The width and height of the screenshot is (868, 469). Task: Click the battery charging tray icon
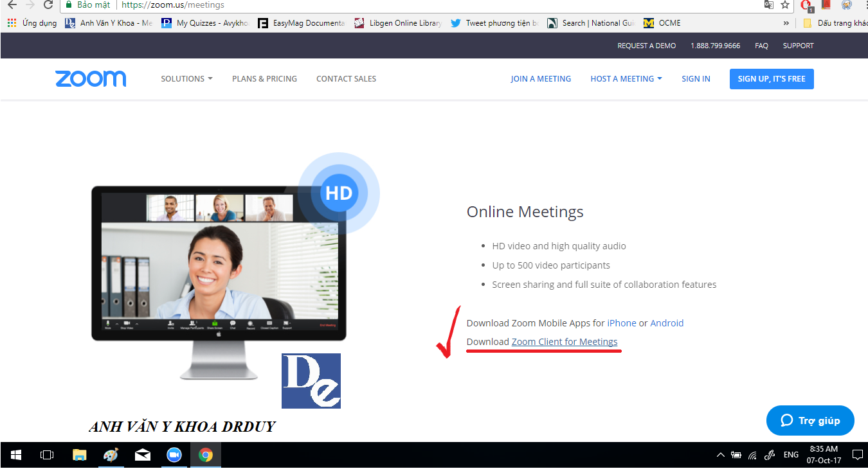click(736, 455)
